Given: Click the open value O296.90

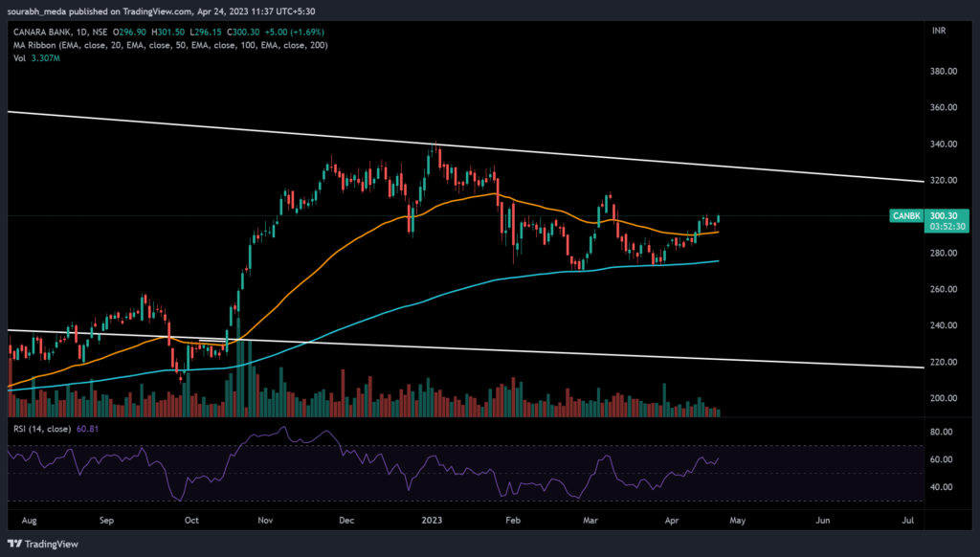Looking at the screenshot, I should pyautogui.click(x=129, y=32).
